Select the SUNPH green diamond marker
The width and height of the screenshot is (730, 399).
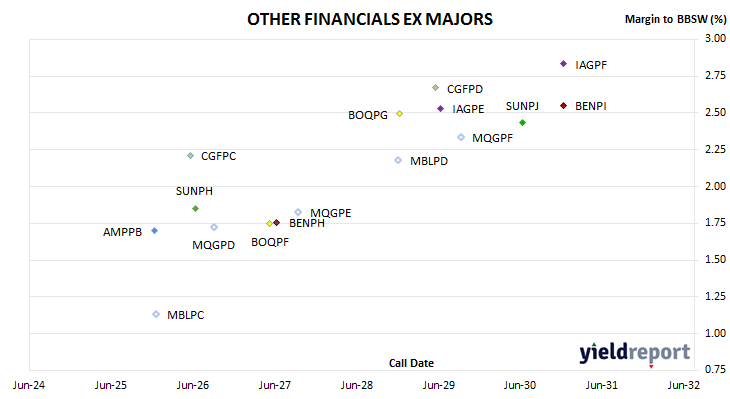point(196,209)
